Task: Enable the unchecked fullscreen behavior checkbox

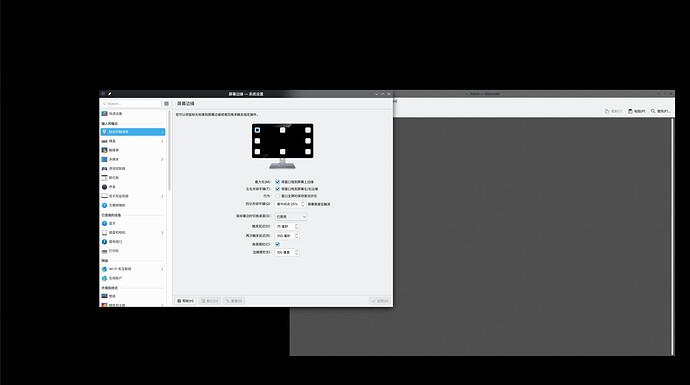Action: tap(278, 196)
